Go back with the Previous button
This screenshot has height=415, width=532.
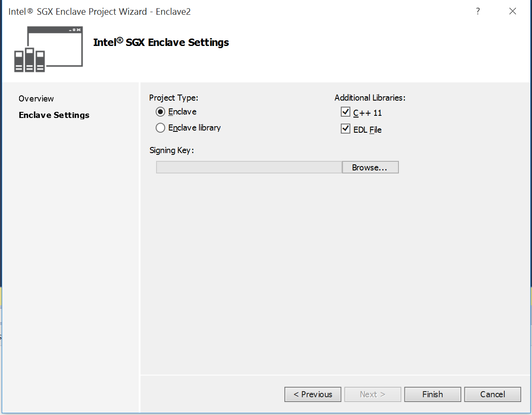tap(313, 394)
